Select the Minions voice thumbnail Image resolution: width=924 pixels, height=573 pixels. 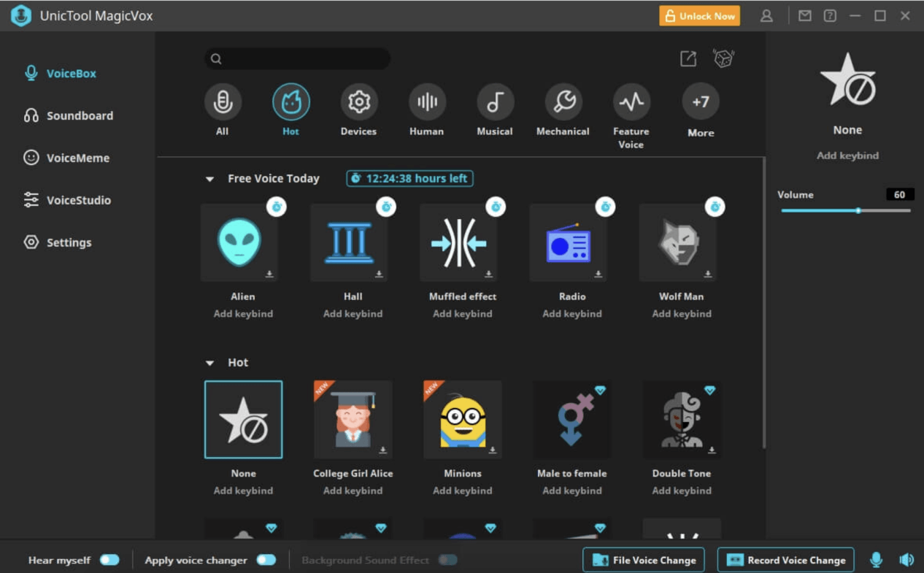coord(462,420)
